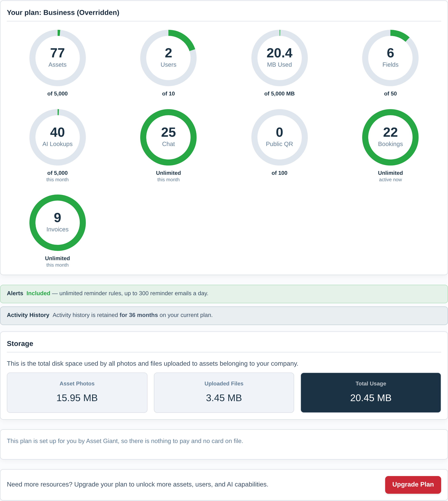Image resolution: width=448 pixels, height=501 pixels.
Task: Select the Public QR ring showing 0
Action: [x=279, y=137]
